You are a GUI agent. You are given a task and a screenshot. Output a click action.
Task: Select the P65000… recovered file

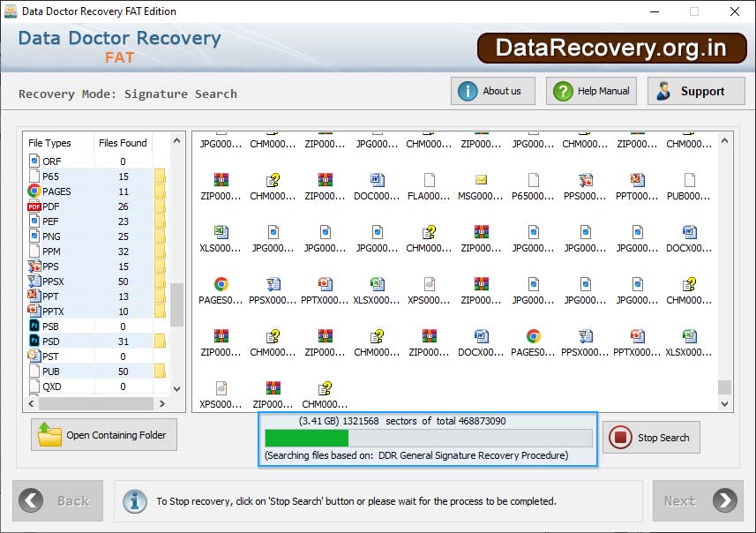(x=533, y=187)
